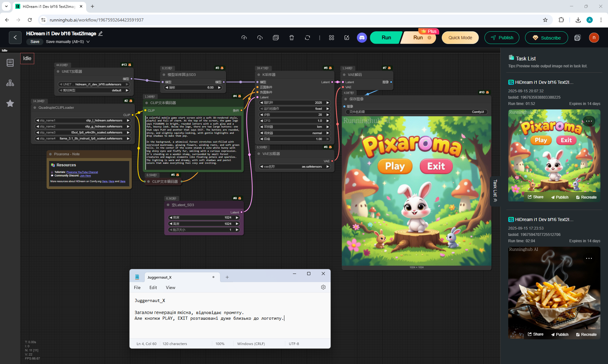
Task: Open the favorites star in left sidebar
Action: pyautogui.click(x=10, y=103)
